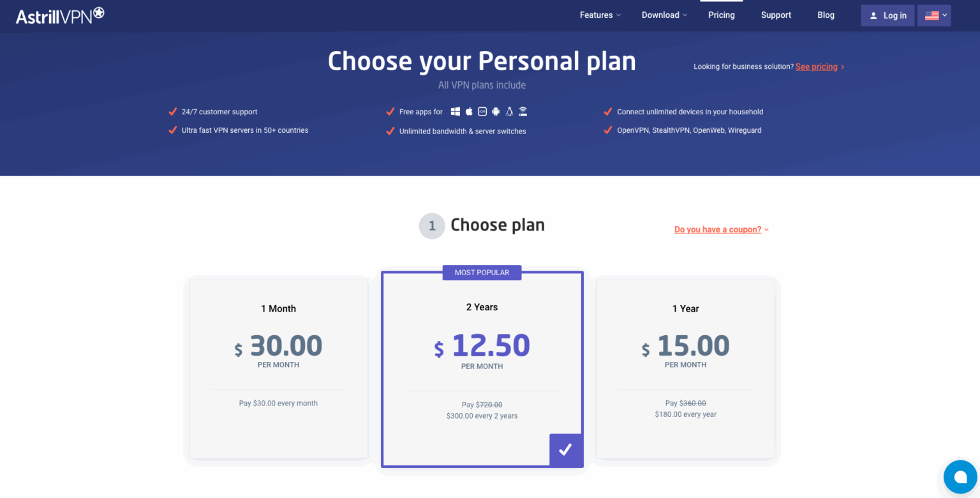Open the chat support bubble
The height and width of the screenshot is (498, 980).
960,477
